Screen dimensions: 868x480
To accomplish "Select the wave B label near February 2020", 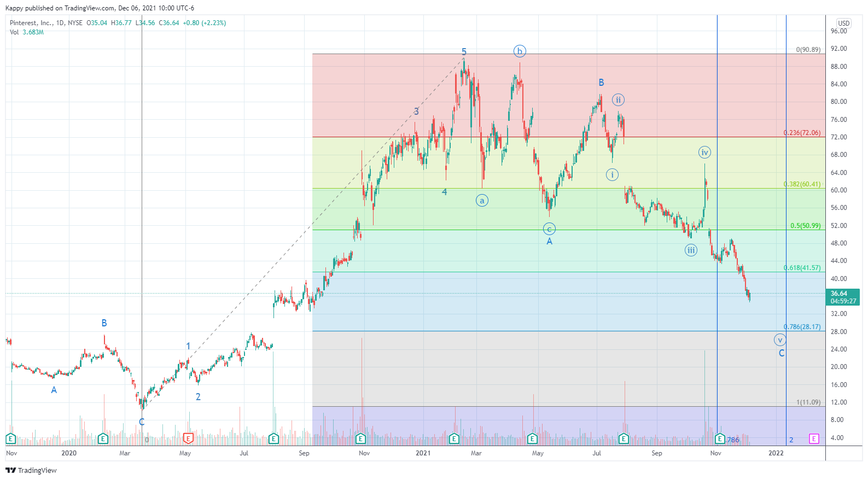I will coord(104,323).
